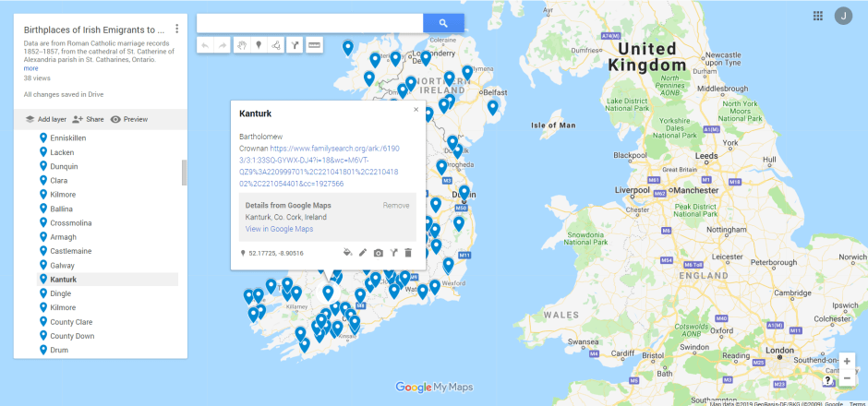This screenshot has width=868, height=406.
Task: Open map Preview
Action: click(129, 119)
